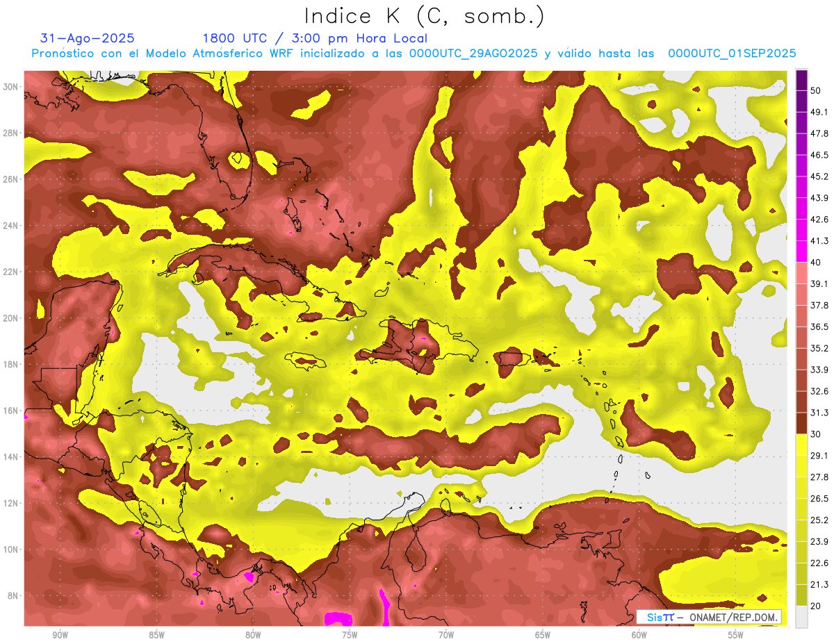The height and width of the screenshot is (644, 834).
Task: Click the salmon colorbar segment between 39.1 and 40
Action: tap(801, 272)
